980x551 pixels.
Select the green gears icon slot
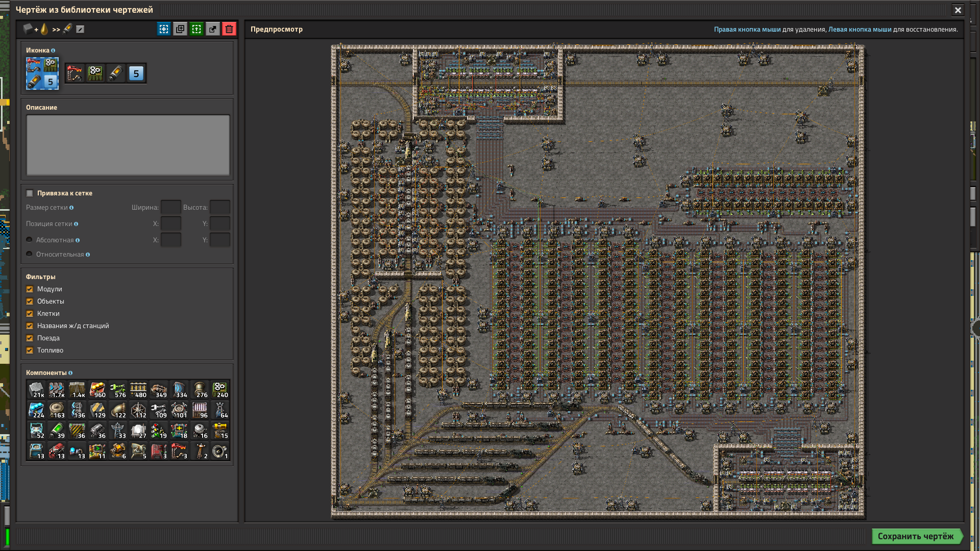click(x=95, y=73)
